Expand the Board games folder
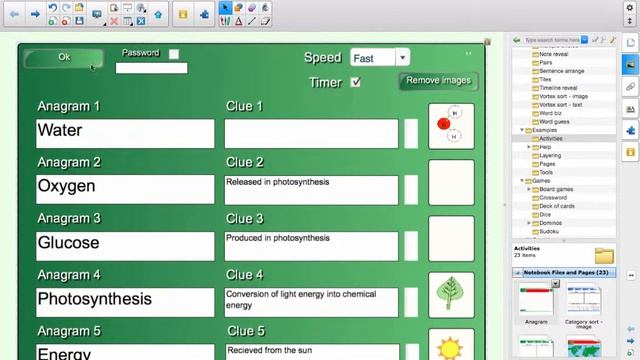Image resolution: width=640 pixels, height=360 pixels. click(x=529, y=189)
